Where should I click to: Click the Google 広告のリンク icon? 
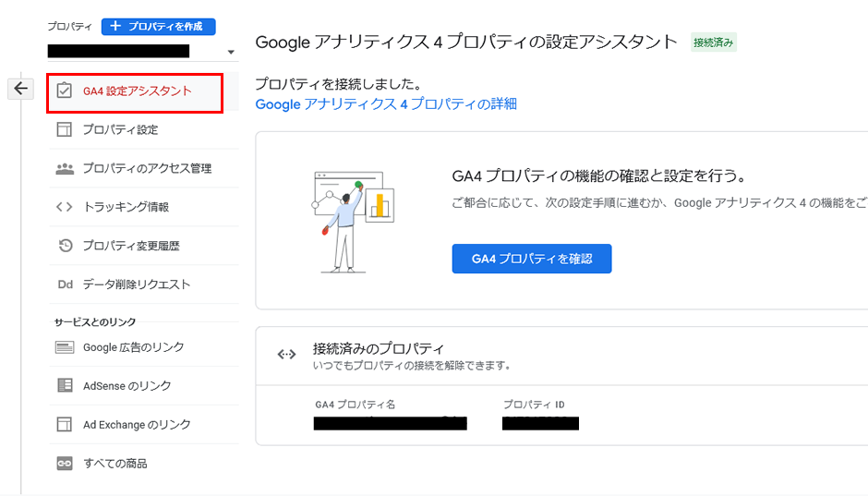(64, 347)
